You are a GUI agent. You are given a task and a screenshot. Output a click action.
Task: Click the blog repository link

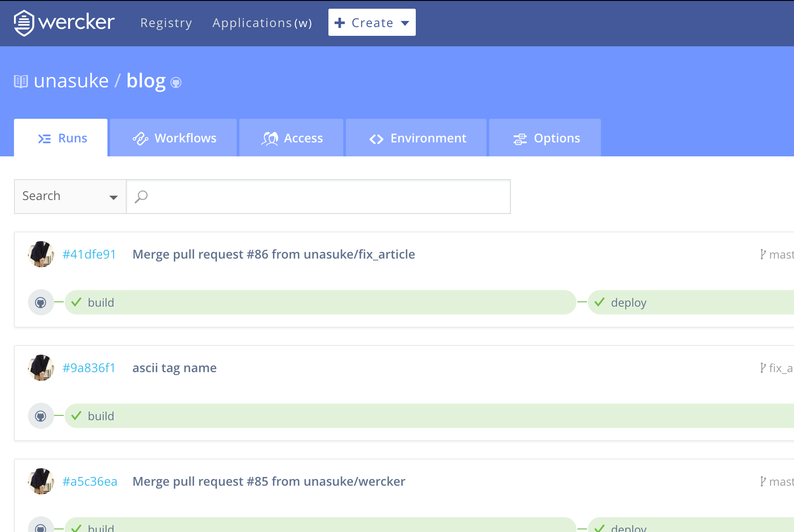pos(146,81)
